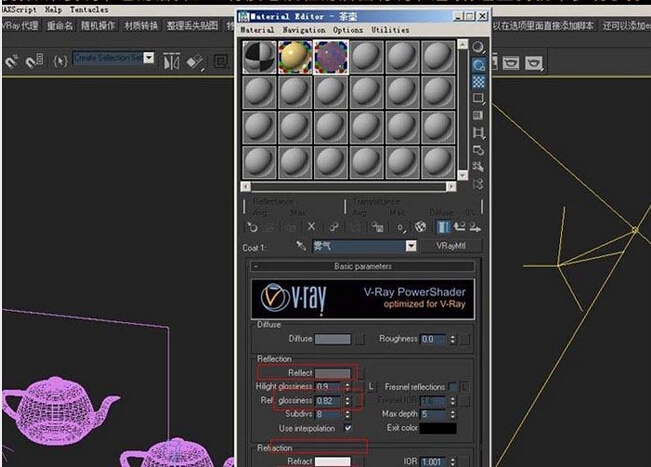This screenshot has height=467, width=651.
Task: Adjust Refl. glossiness spinner arrows
Action: [x=347, y=401]
